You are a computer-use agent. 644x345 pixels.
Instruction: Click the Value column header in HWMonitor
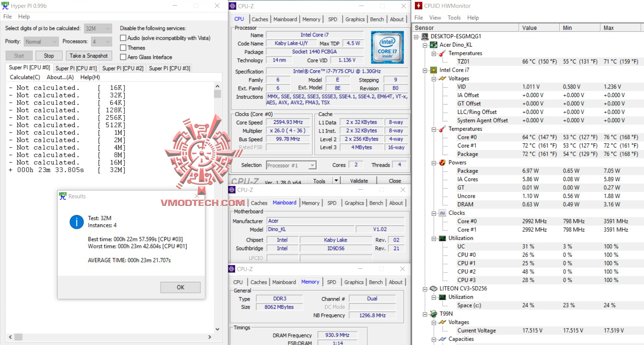tap(539, 28)
